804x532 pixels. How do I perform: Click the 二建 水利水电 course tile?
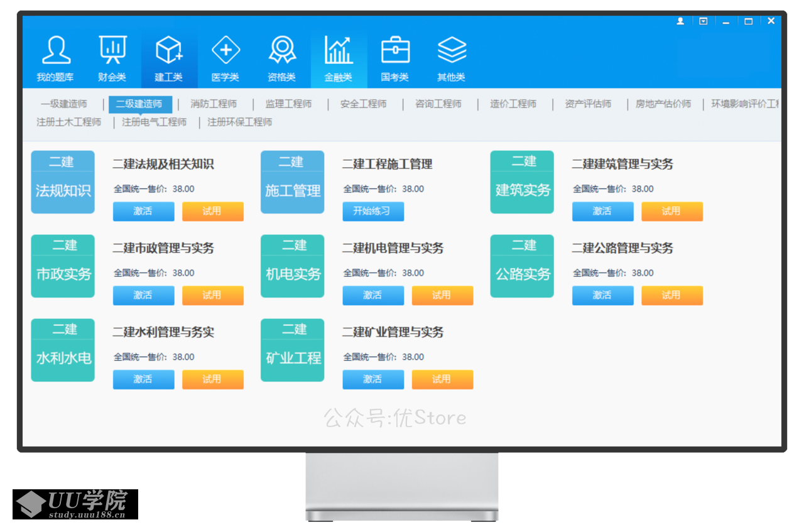[63, 350]
